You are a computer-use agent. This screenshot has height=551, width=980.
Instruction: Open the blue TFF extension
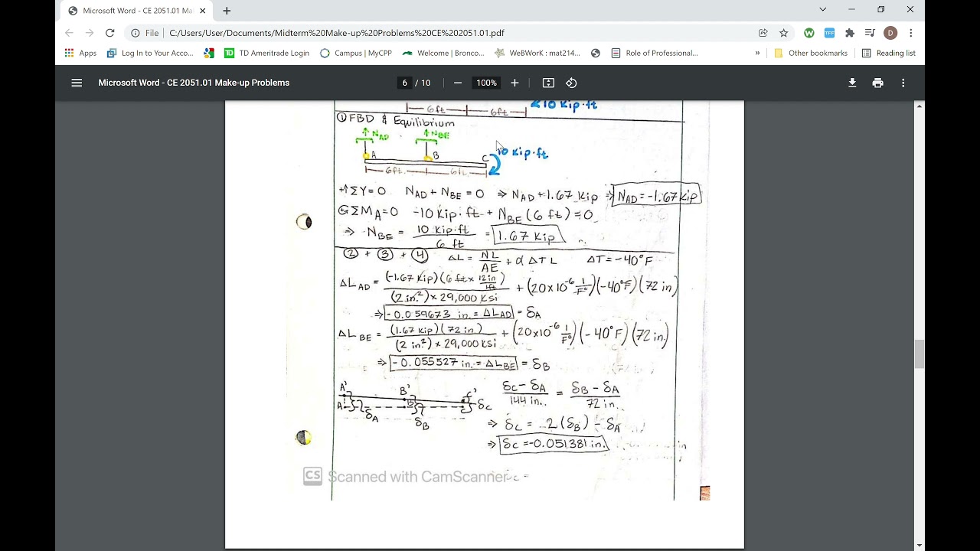[829, 33]
